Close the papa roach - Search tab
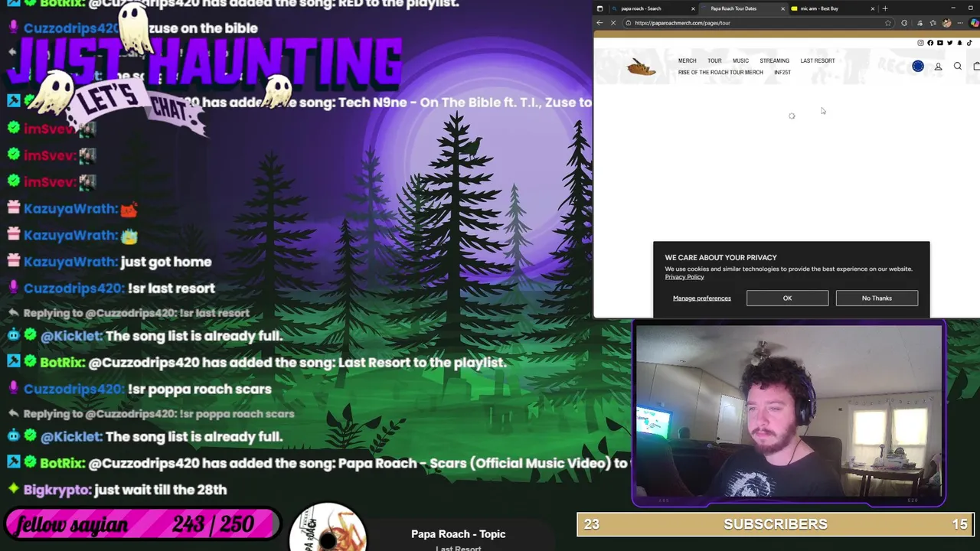The width and height of the screenshot is (980, 551). (693, 8)
